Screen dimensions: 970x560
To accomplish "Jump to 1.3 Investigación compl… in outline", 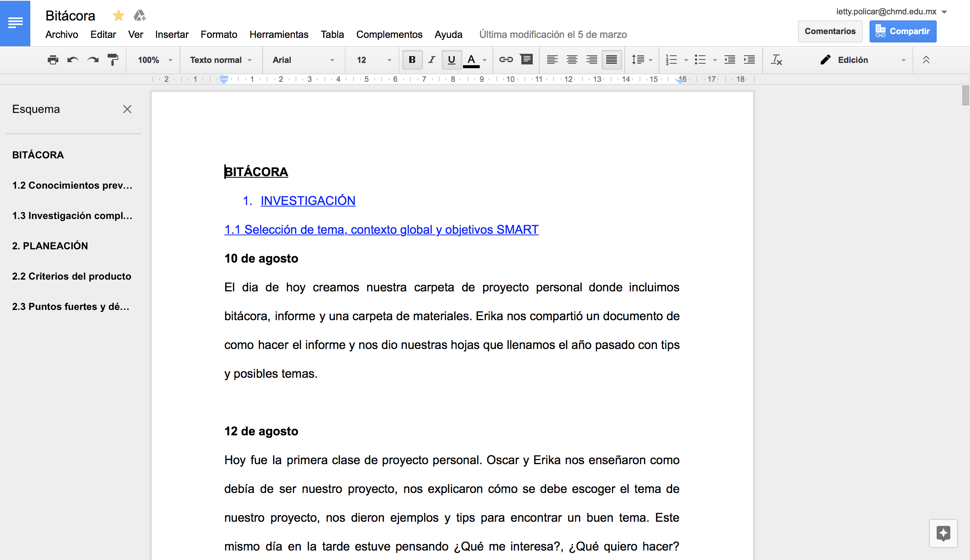I will [72, 215].
